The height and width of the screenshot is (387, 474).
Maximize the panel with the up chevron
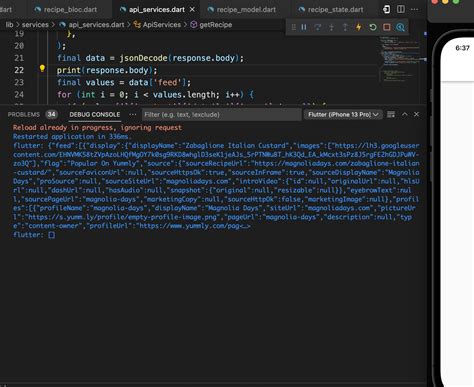(405, 114)
